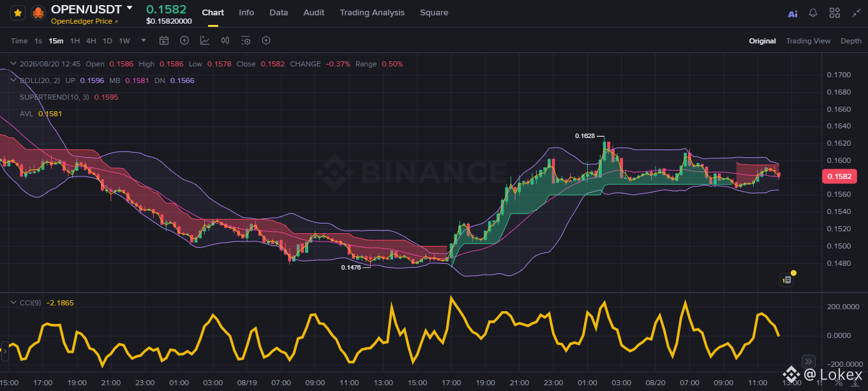
Task: Expand more time intervals dropdown arrow
Action: (144, 40)
